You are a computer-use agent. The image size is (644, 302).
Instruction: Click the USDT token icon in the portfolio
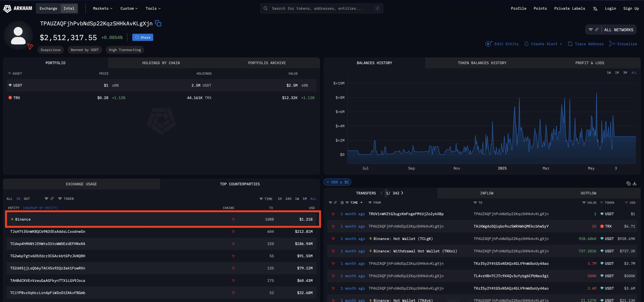click(10, 85)
